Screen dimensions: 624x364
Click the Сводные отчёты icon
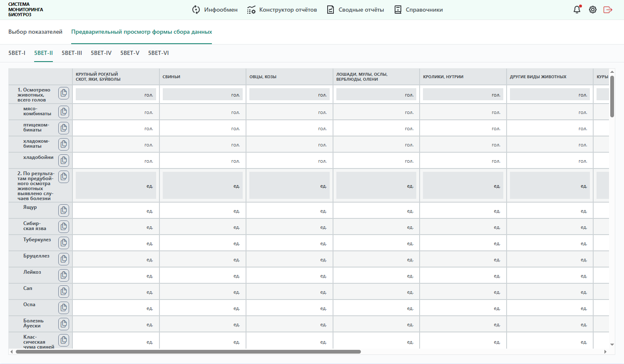pyautogui.click(x=331, y=10)
